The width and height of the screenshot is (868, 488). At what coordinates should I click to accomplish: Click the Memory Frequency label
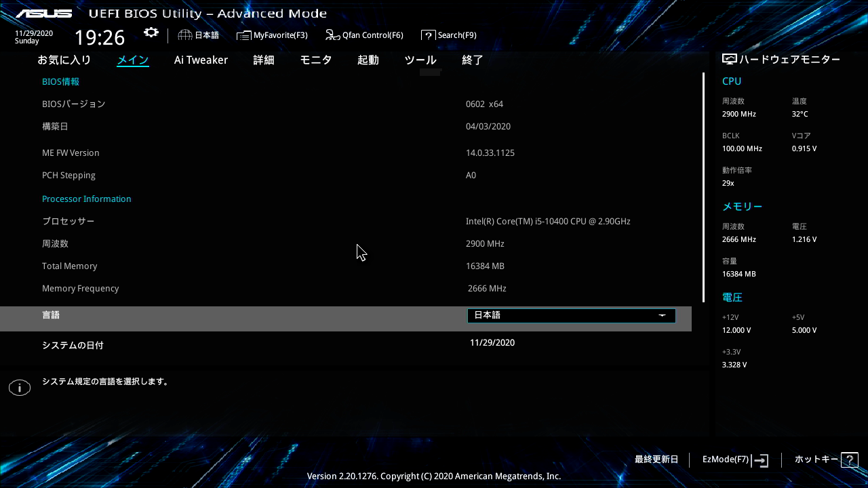[x=81, y=289]
